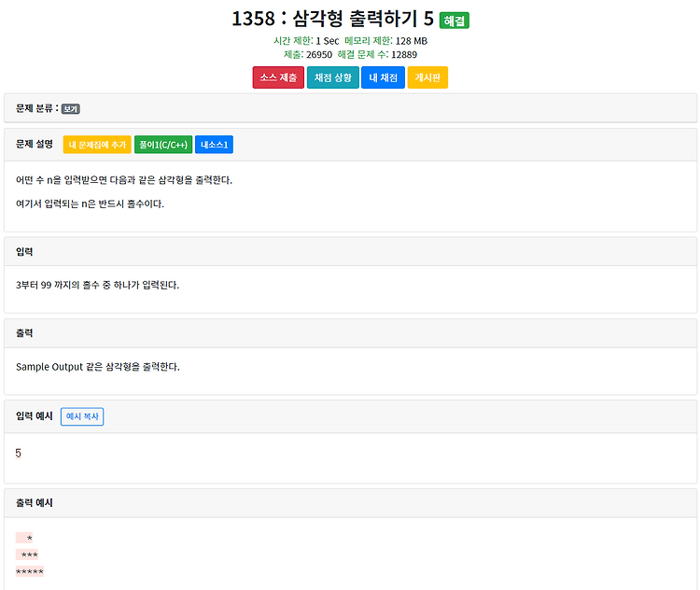Go to the 게시판 board
This screenshot has height=590, width=700.
pyautogui.click(x=427, y=77)
